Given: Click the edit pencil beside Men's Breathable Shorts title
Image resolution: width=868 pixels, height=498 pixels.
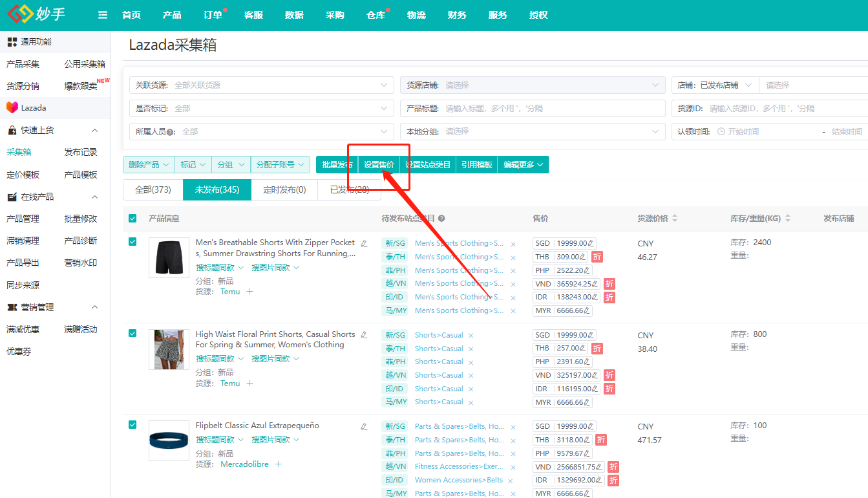Looking at the screenshot, I should click(364, 244).
